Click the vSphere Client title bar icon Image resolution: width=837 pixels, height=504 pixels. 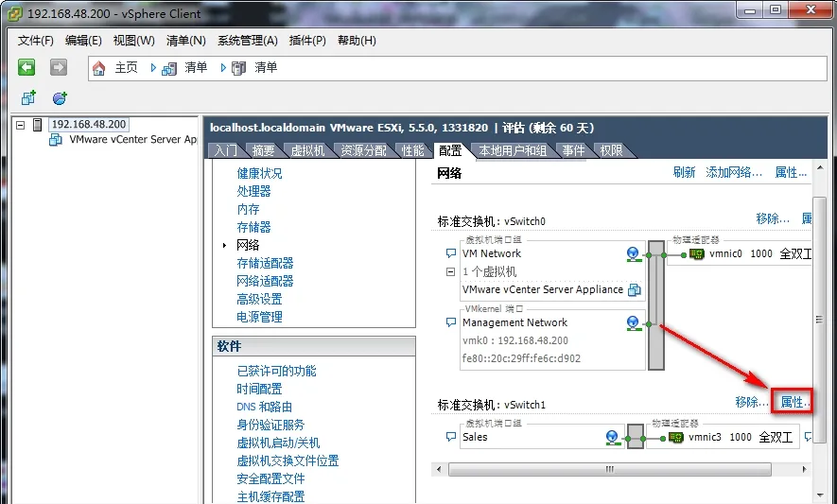(15, 13)
